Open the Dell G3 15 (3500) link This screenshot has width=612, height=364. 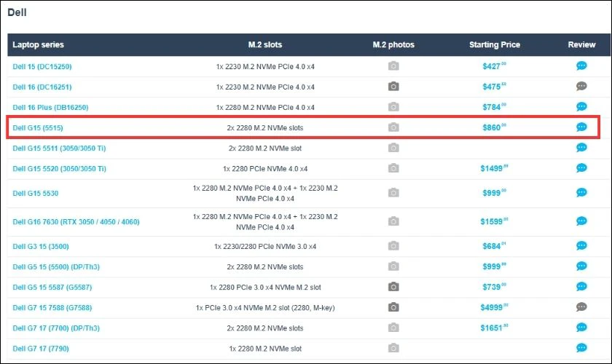click(x=41, y=247)
